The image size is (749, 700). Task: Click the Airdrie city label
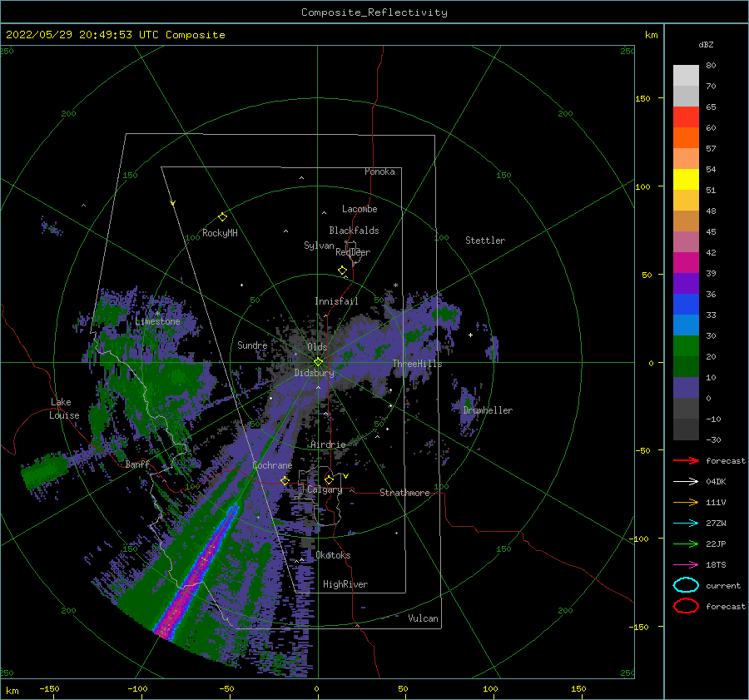click(x=328, y=444)
